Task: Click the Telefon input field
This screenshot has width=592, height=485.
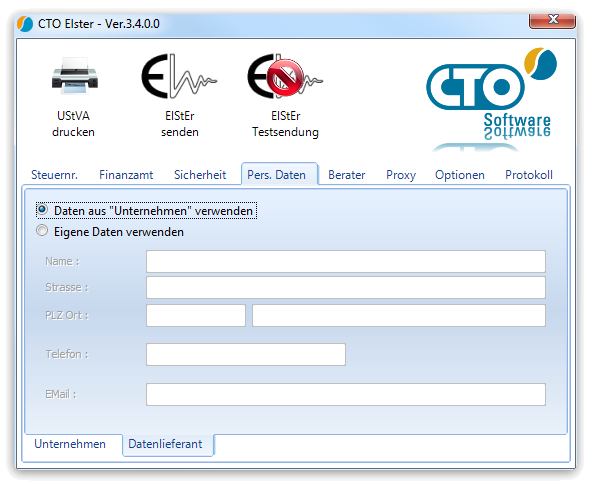Action: [246, 354]
